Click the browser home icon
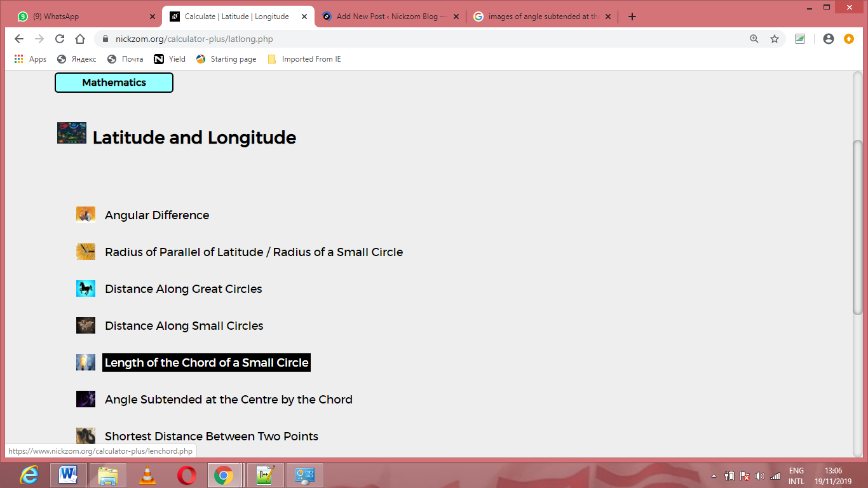Screen dimensions: 868x488 pyautogui.click(x=80, y=39)
